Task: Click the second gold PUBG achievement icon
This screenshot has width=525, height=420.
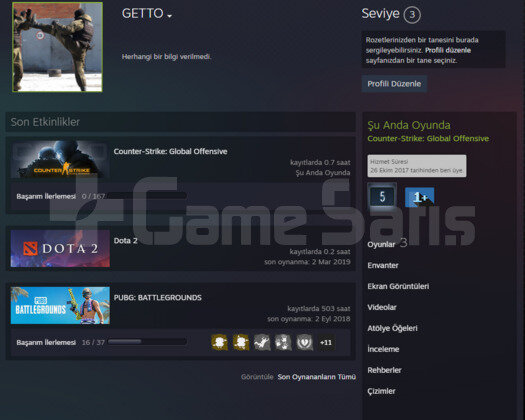Action: (241, 342)
